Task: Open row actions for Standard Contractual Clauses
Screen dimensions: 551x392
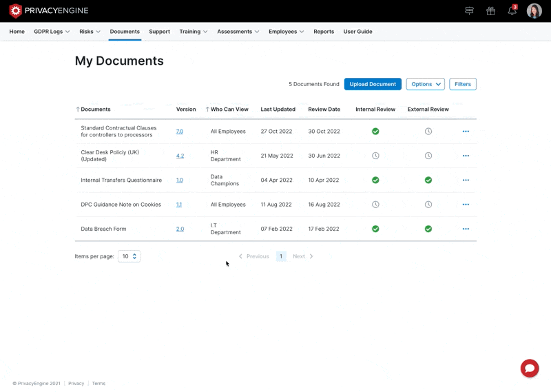Action: pyautogui.click(x=466, y=131)
